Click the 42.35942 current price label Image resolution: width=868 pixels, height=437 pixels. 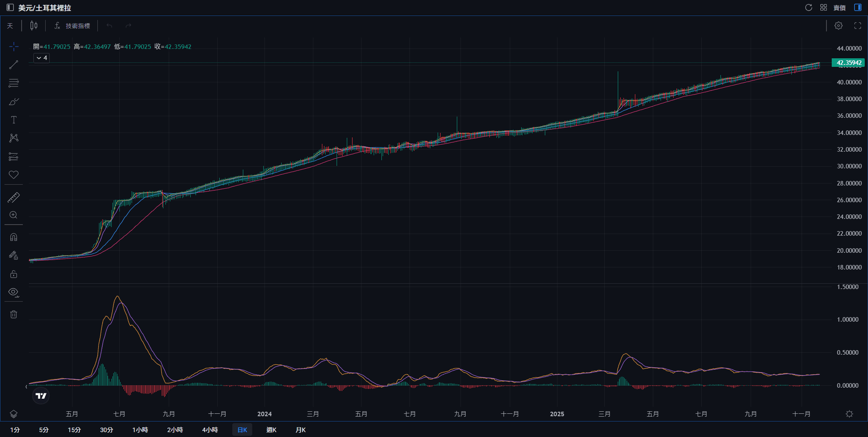tap(848, 62)
